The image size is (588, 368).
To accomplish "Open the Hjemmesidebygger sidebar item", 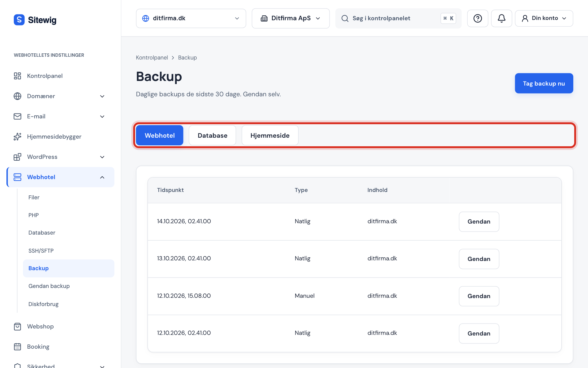I will [x=60, y=136].
